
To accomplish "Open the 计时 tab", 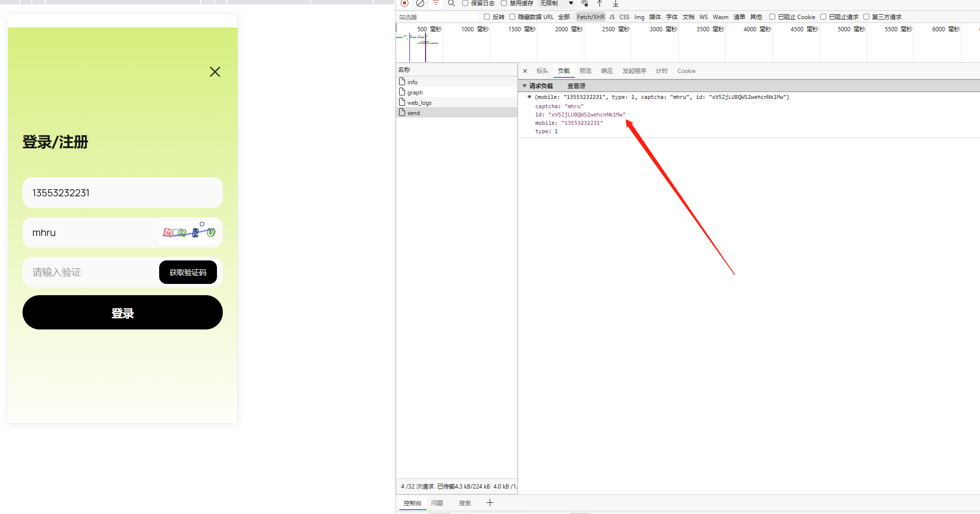I will [x=662, y=71].
